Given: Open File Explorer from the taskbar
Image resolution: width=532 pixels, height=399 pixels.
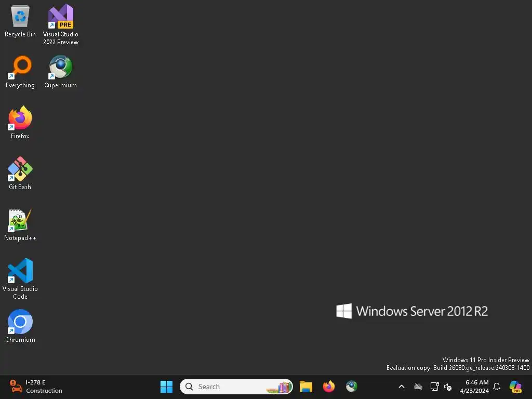Looking at the screenshot, I should click(x=305, y=387).
